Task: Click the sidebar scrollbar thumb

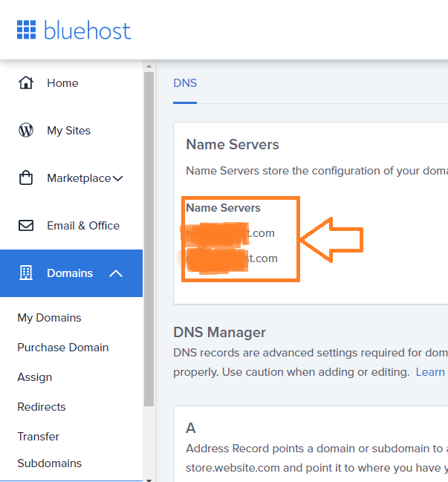Action: [149, 239]
